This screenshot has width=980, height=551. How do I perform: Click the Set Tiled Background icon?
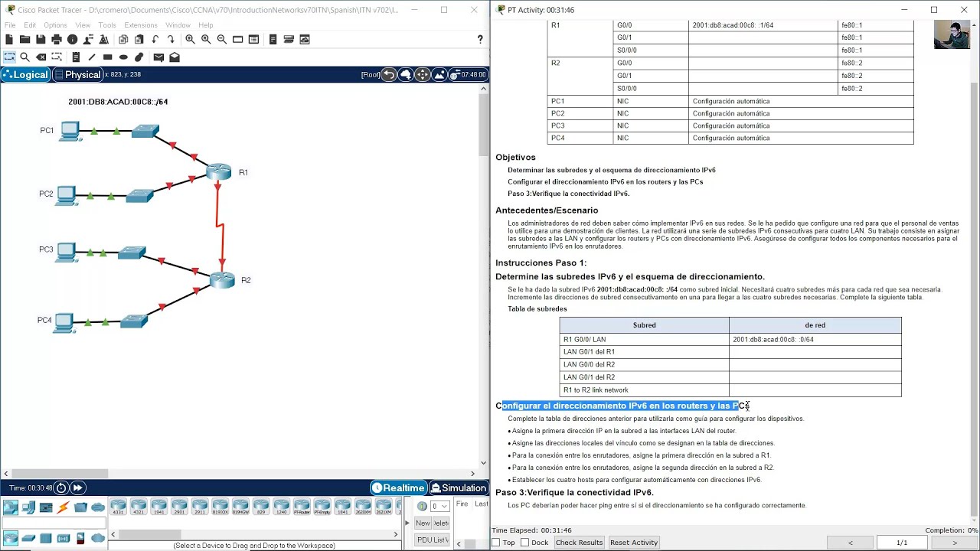pos(439,74)
